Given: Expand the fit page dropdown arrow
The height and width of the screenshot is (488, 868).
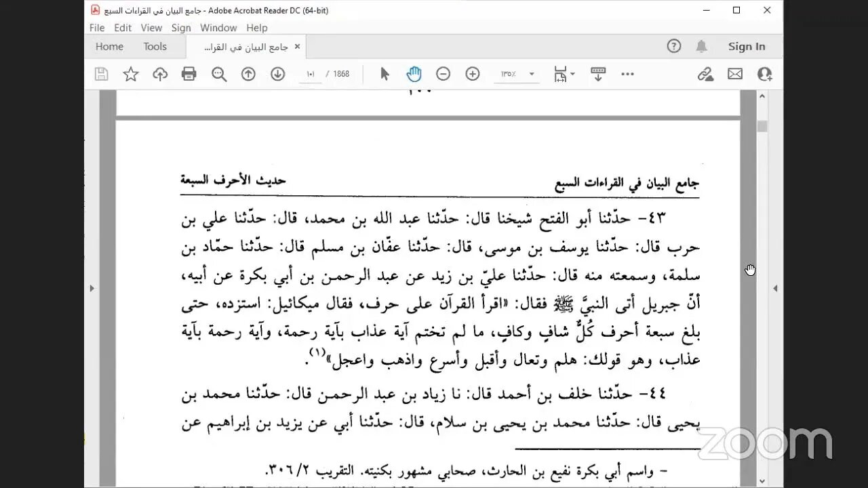Looking at the screenshot, I should 573,74.
